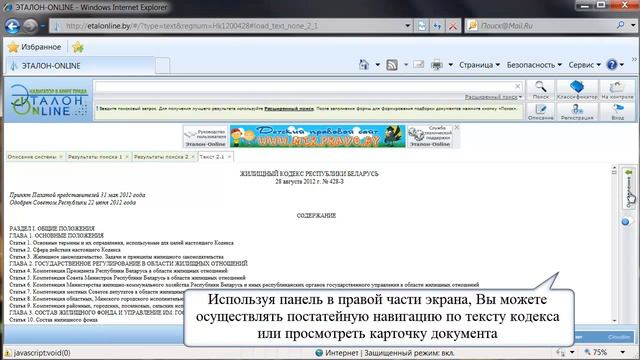
Task: Open the Избранное favorites button
Action: tap(35, 47)
